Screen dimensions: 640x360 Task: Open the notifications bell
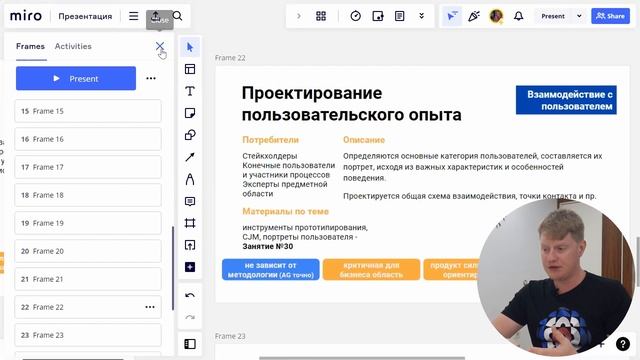518,16
